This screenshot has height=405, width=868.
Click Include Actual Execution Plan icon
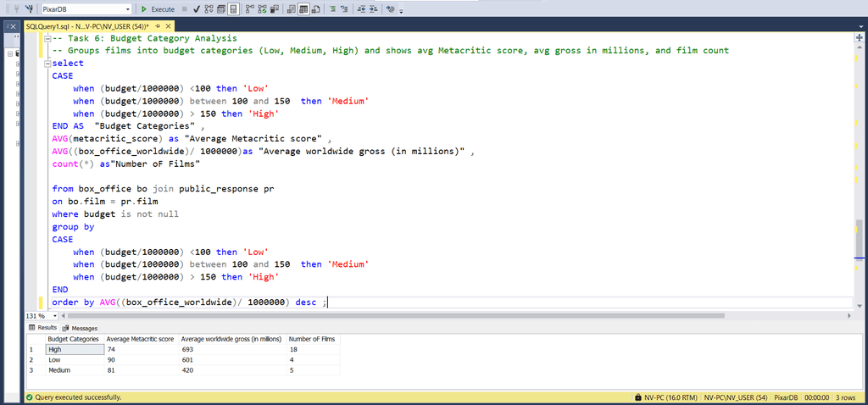[251, 8]
